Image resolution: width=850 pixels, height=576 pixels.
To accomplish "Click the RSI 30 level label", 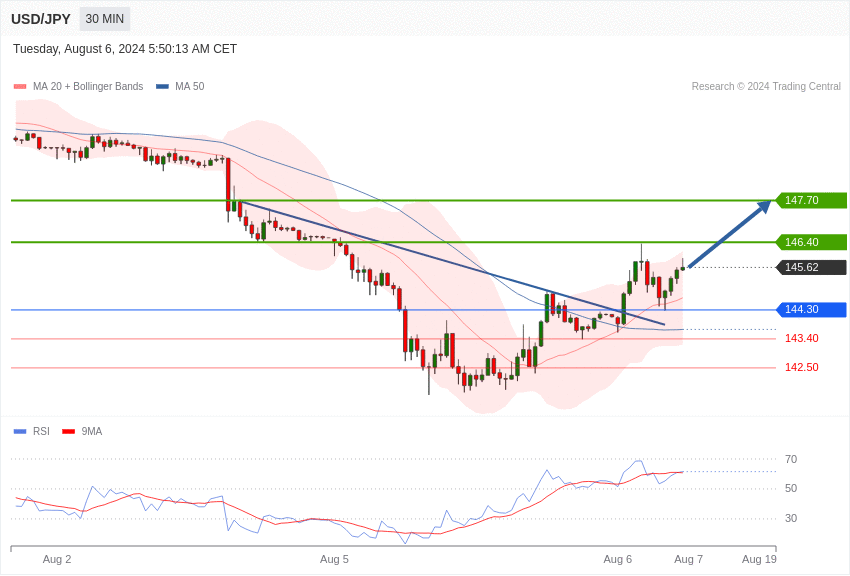I will tap(791, 519).
